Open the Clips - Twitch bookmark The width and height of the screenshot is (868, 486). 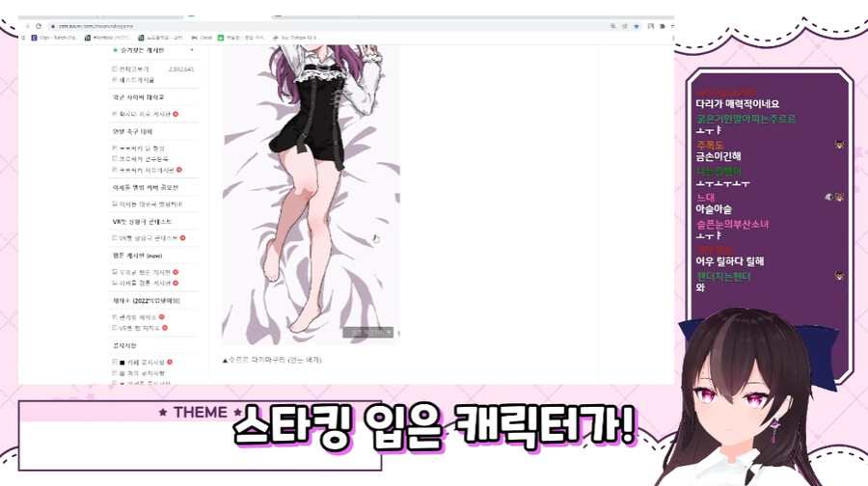point(53,38)
